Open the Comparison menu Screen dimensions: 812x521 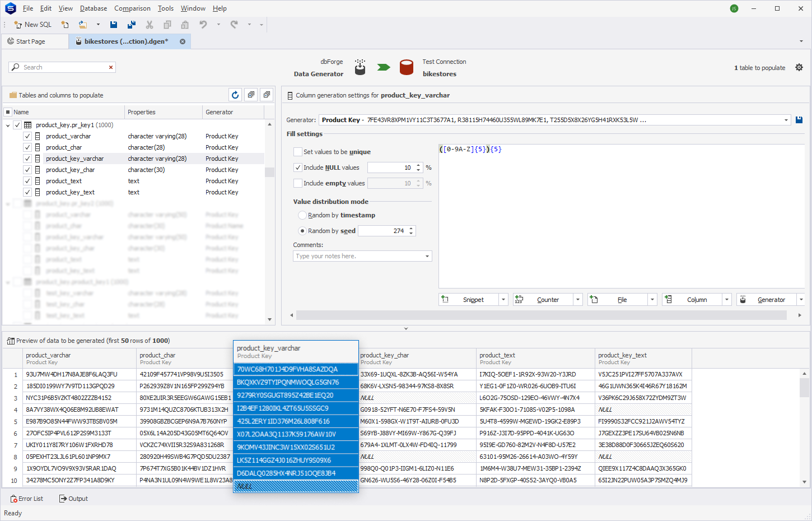pyautogui.click(x=132, y=8)
